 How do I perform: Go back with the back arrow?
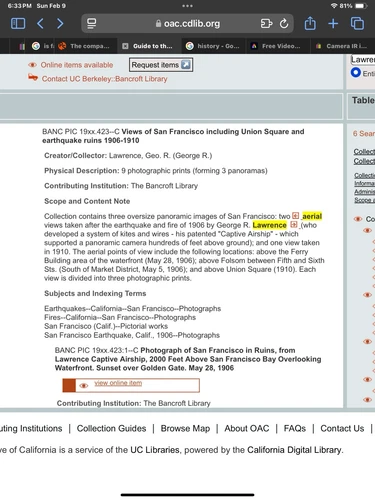[40, 24]
